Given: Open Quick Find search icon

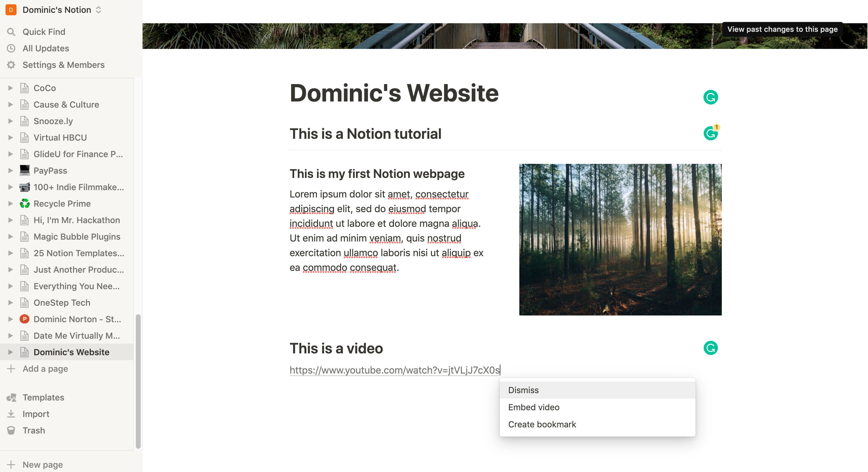Looking at the screenshot, I should coord(11,32).
